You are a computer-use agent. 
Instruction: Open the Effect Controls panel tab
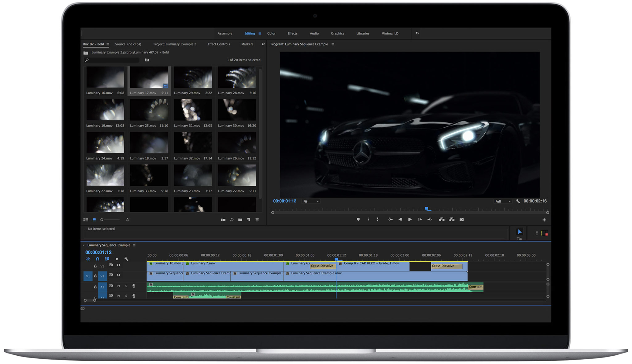(x=218, y=44)
